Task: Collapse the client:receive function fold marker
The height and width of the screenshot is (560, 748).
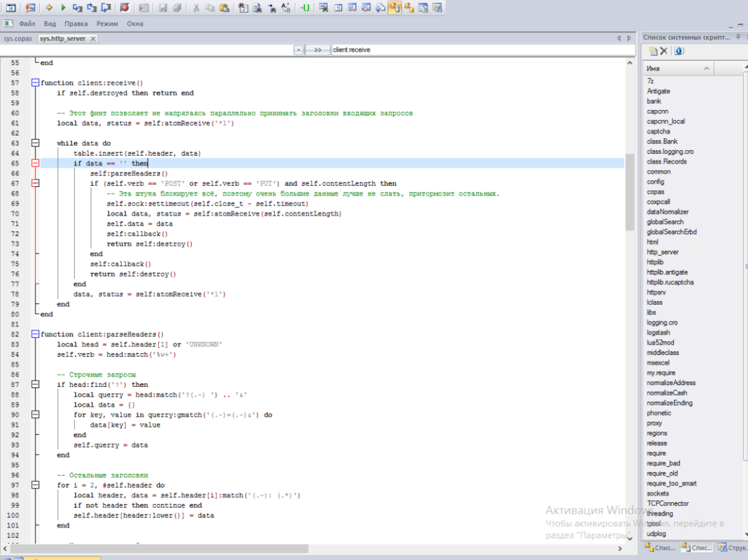Action: point(36,83)
